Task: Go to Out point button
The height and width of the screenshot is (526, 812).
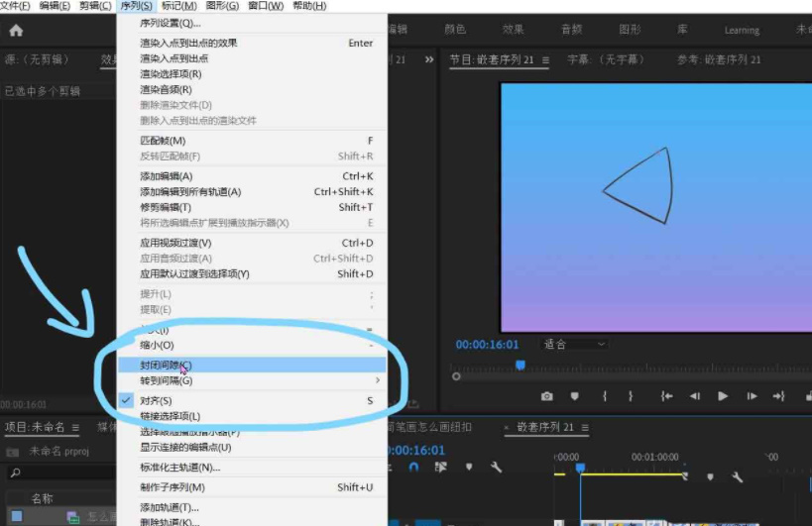Action: pos(779,396)
